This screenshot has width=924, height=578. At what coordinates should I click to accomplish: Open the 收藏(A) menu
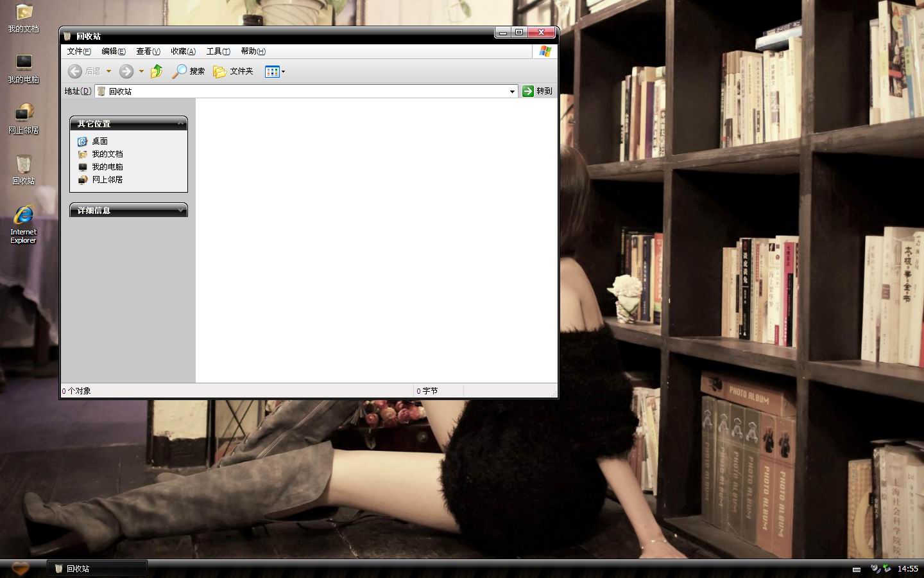[x=183, y=51]
